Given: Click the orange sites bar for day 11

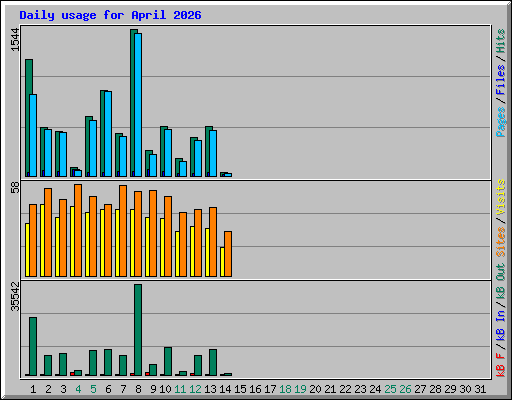Looking at the screenshot, I should [183, 244].
